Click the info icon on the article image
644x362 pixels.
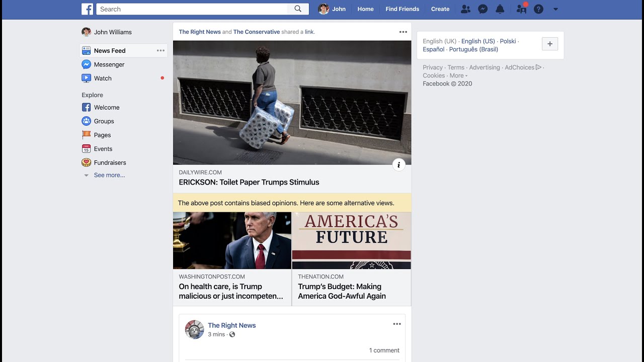(x=398, y=165)
